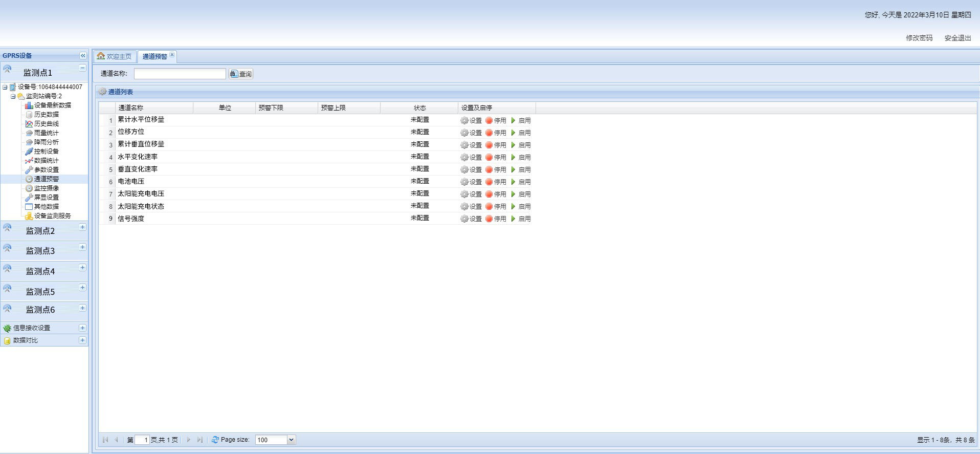
Task: Expand the 信息接收设置 section
Action: coord(82,328)
